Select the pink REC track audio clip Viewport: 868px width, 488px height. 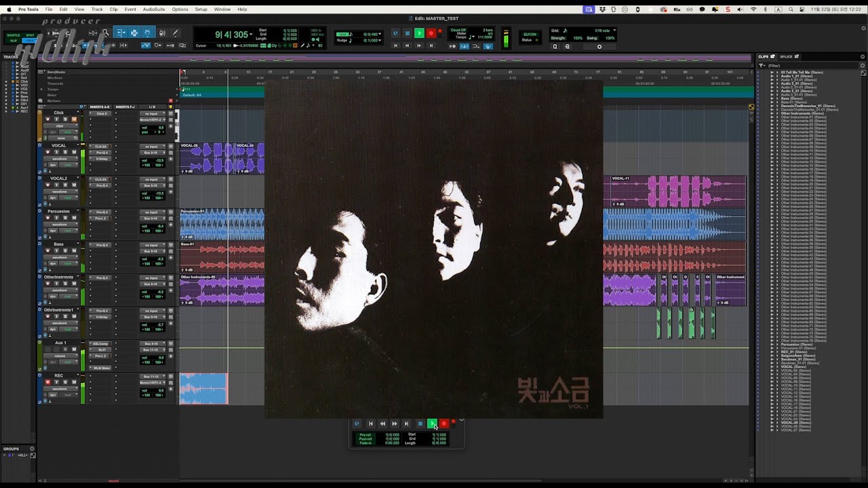click(204, 388)
